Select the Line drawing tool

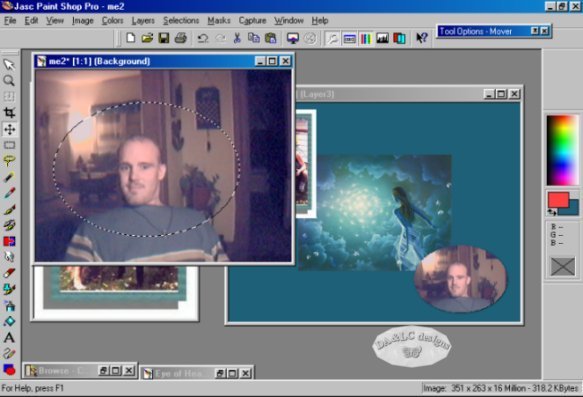coord(9,354)
